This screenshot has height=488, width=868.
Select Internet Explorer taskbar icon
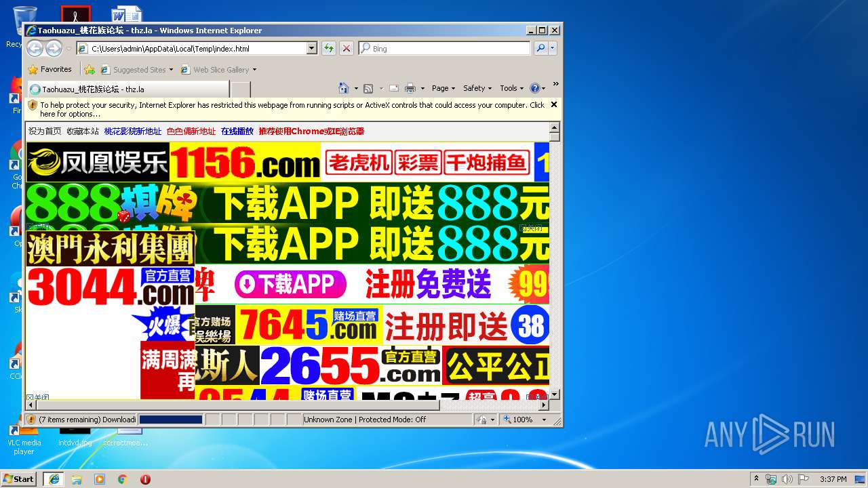54,479
